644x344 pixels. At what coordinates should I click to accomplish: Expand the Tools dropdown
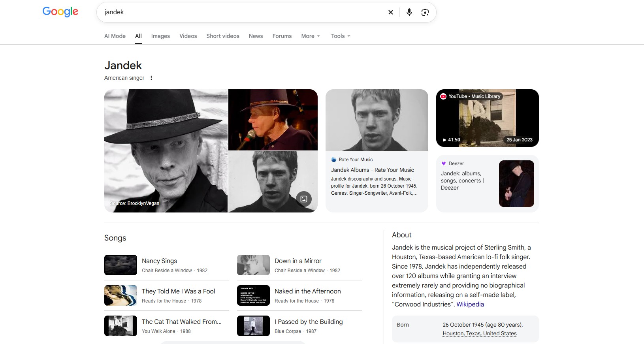coord(341,36)
